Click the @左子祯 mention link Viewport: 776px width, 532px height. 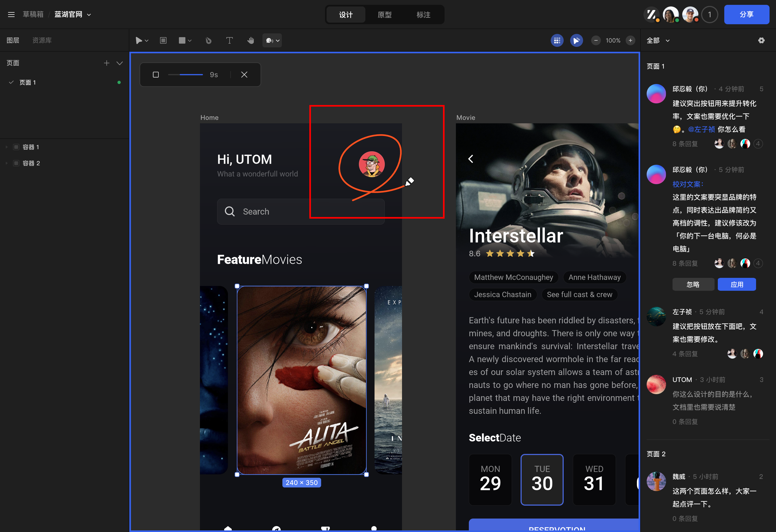tap(702, 129)
